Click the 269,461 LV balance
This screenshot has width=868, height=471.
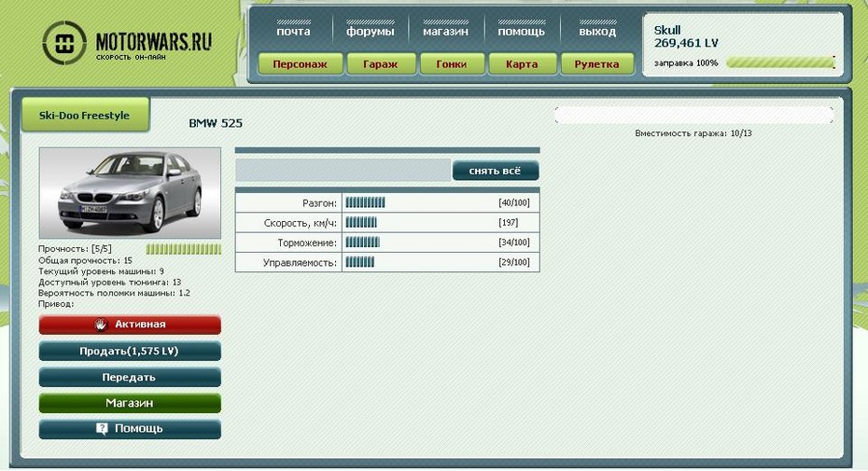(686, 43)
